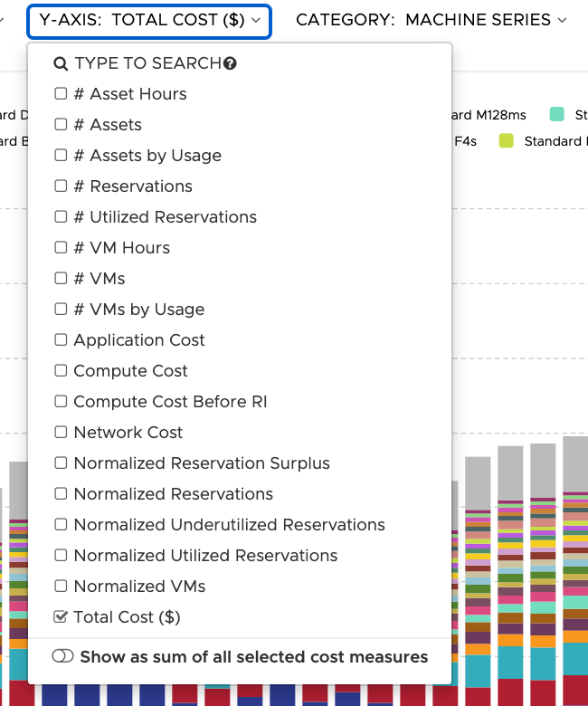Click the tall gray bar segment at right
The image size is (588, 706).
[x=575, y=465]
